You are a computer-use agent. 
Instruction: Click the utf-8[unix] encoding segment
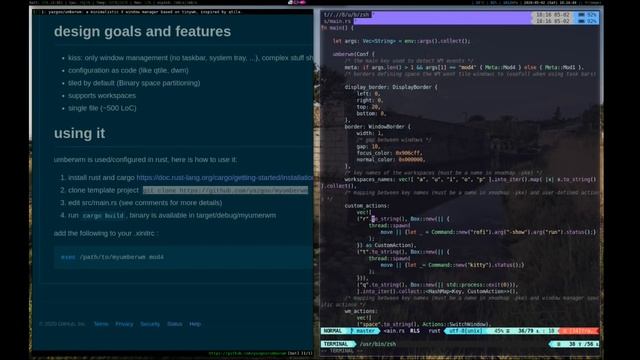click(x=465, y=331)
